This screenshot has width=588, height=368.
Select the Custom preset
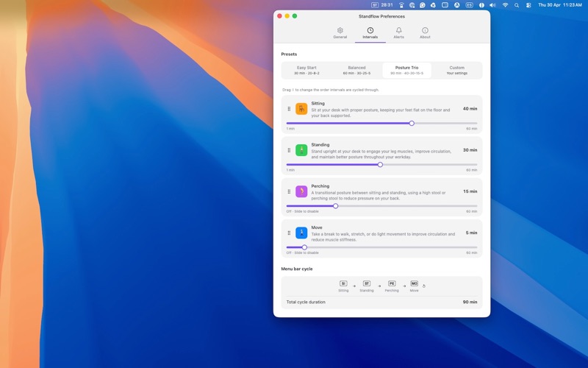[x=456, y=70]
